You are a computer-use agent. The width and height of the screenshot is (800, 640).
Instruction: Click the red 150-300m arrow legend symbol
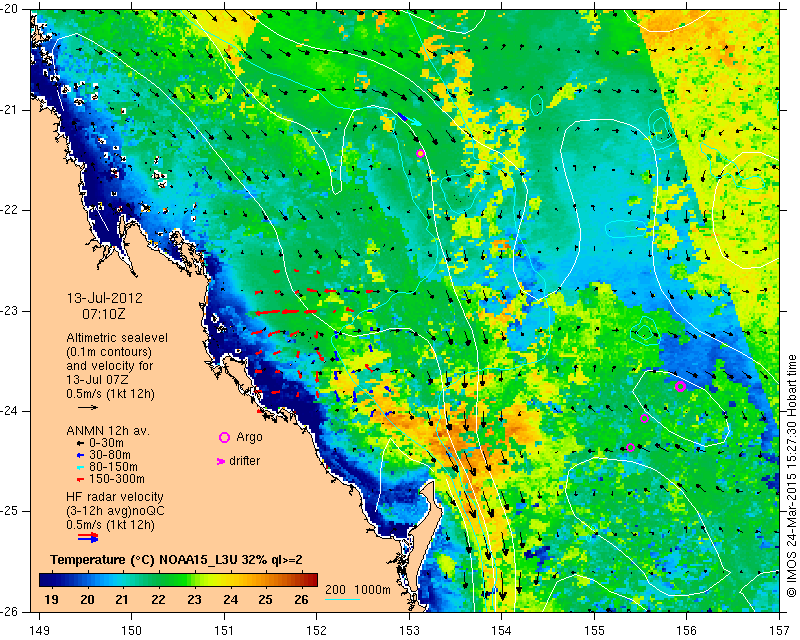coord(80,479)
